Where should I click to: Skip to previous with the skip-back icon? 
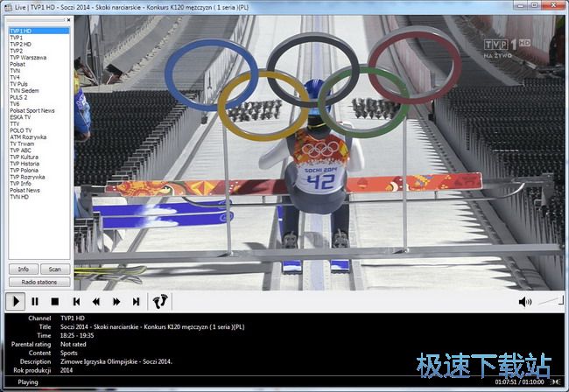76,301
